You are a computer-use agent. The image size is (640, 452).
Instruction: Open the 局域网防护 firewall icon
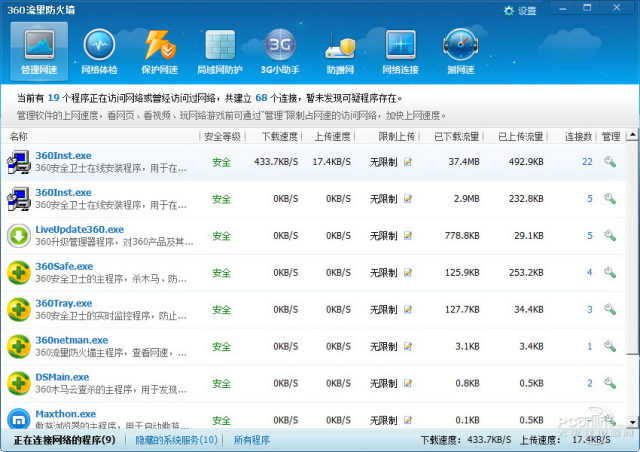click(x=220, y=52)
